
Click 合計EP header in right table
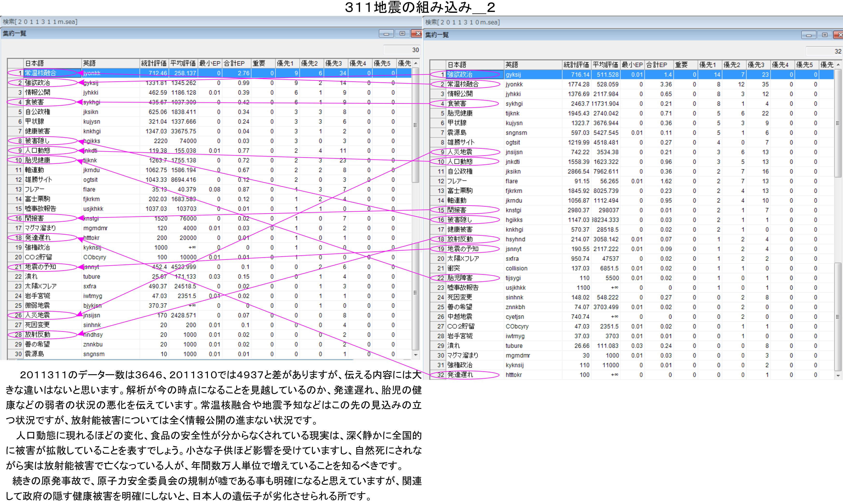click(658, 65)
